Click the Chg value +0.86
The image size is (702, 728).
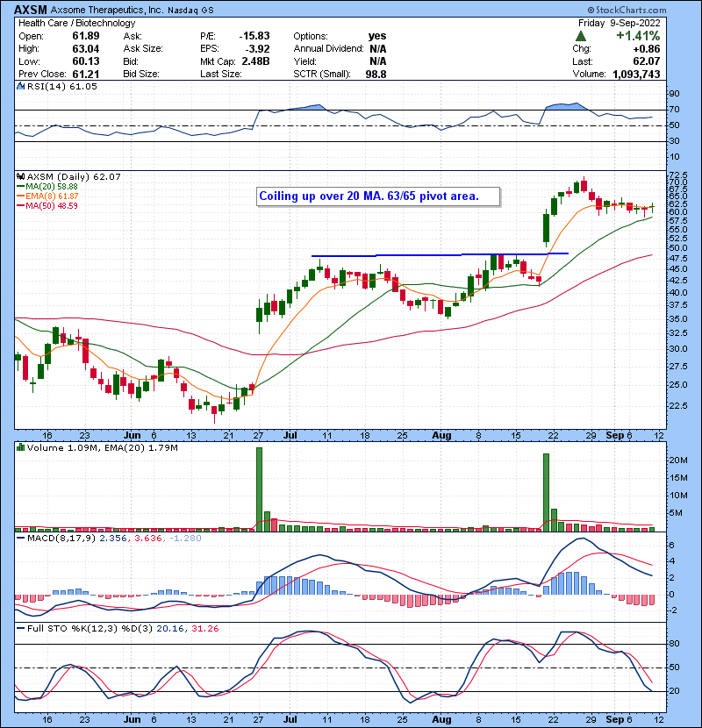click(x=646, y=49)
